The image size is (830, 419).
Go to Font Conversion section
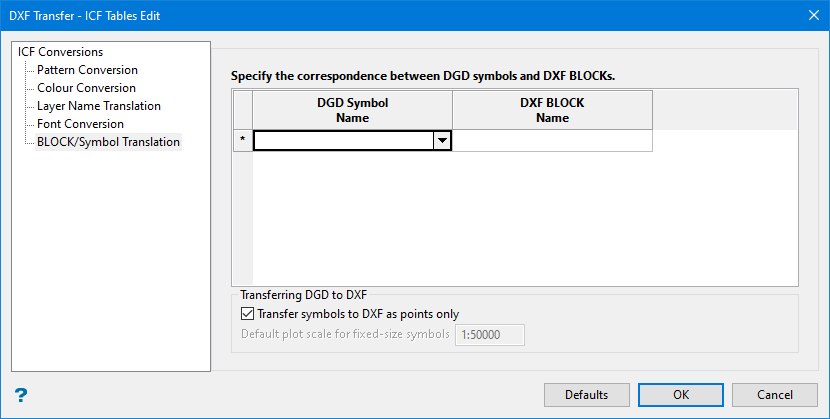(80, 124)
